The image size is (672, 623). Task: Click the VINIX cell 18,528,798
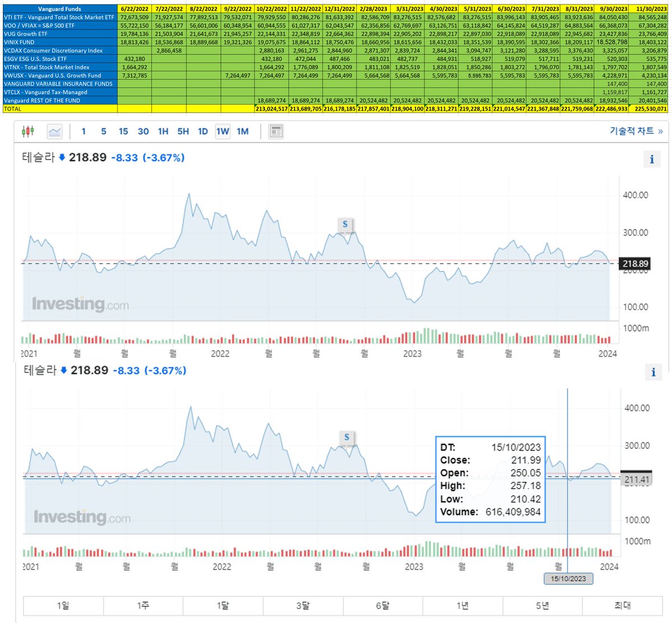coord(612,42)
